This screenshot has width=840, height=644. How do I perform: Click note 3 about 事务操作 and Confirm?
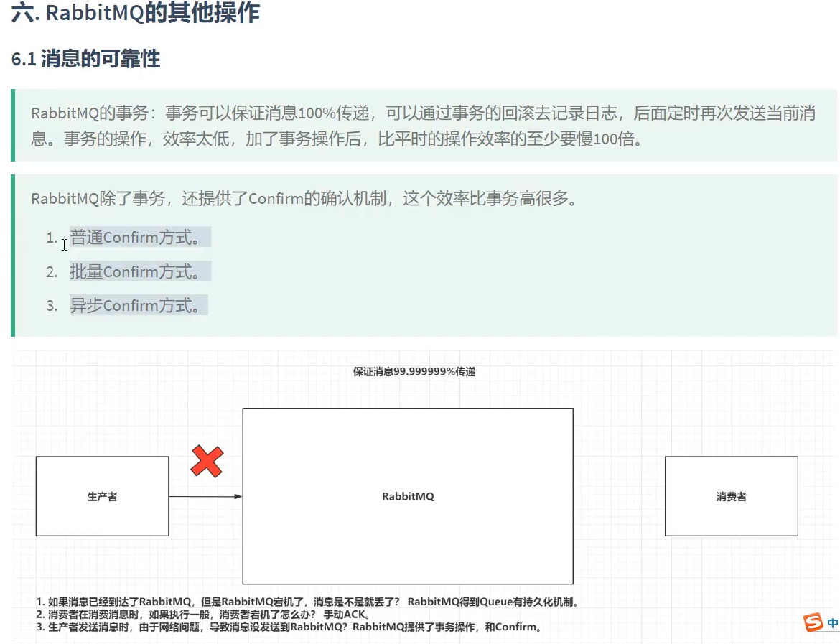click(289, 627)
